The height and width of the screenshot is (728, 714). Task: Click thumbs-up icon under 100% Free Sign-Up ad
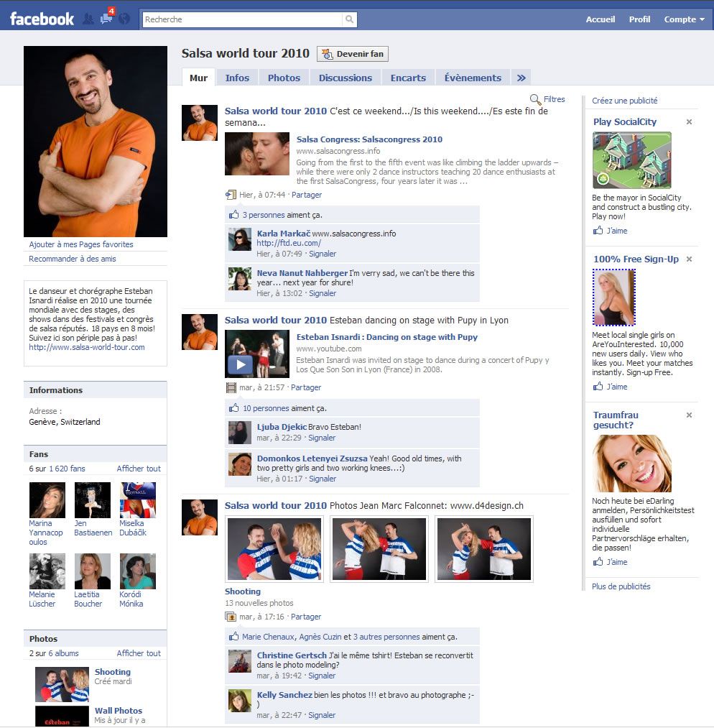coord(598,387)
